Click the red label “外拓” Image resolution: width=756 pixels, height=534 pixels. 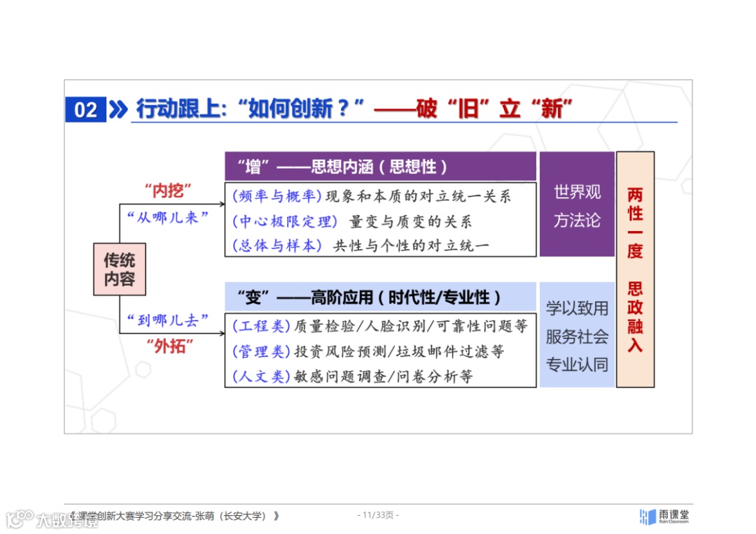(x=169, y=346)
